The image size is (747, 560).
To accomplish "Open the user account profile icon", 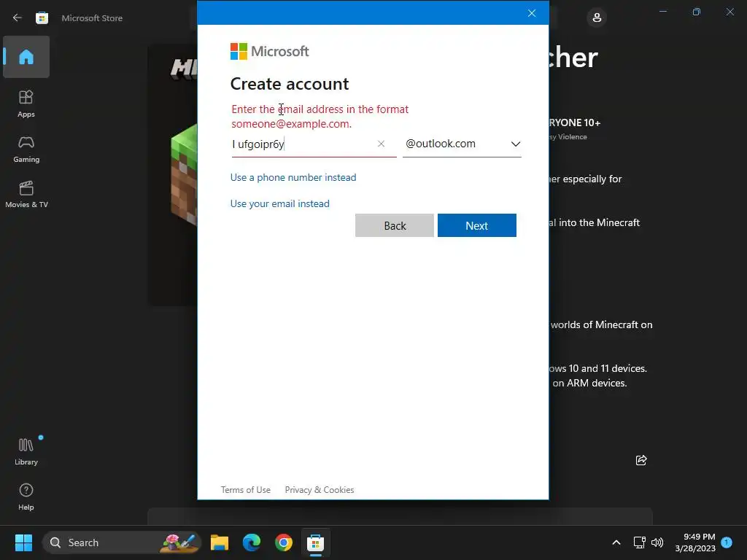I will (597, 17).
